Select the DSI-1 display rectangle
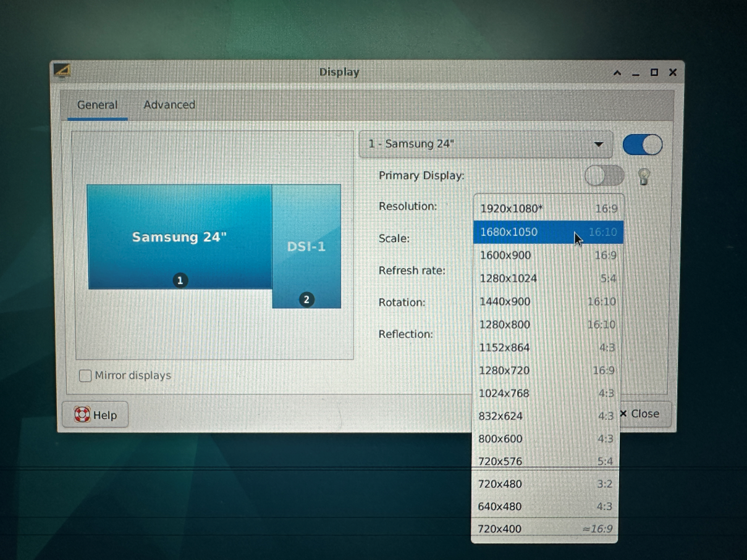747x560 pixels. pyautogui.click(x=306, y=247)
